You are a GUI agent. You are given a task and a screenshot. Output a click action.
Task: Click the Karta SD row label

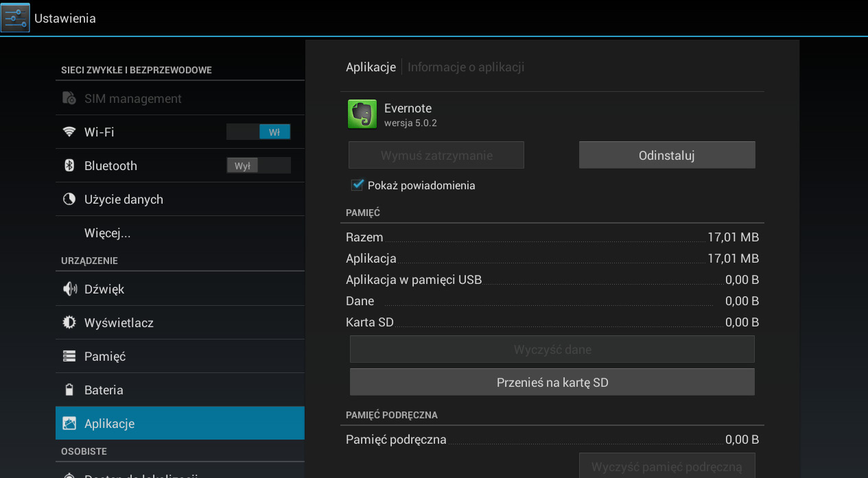(x=370, y=322)
